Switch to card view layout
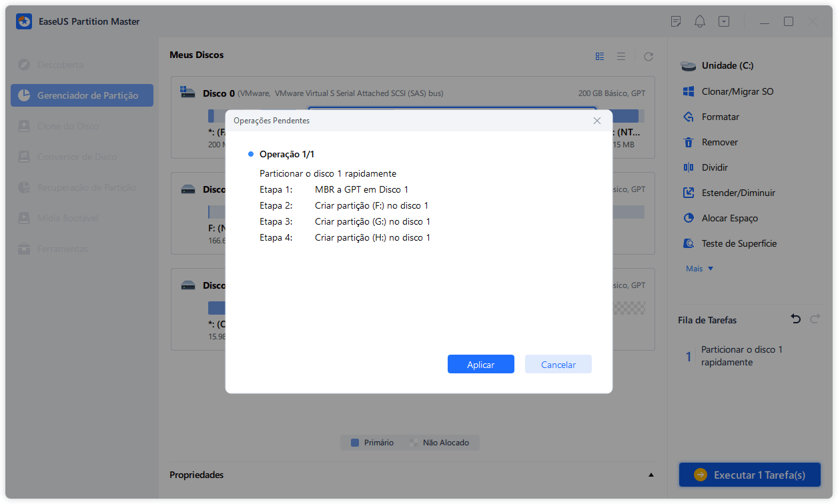The width and height of the screenshot is (838, 504). pyautogui.click(x=600, y=57)
